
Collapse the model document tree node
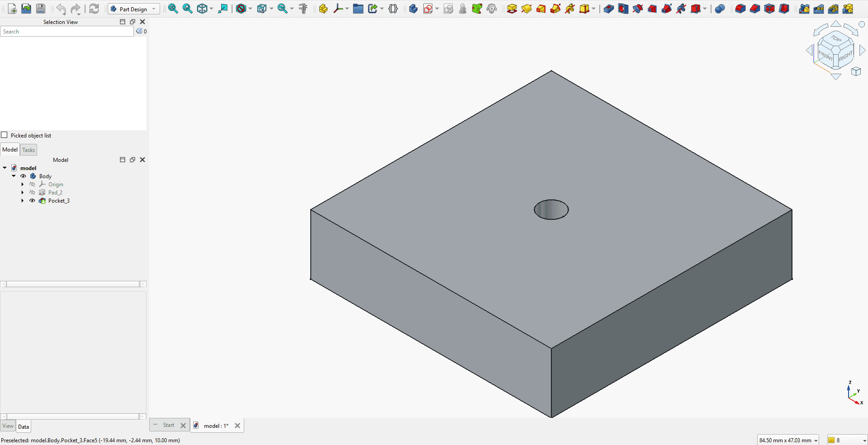click(5, 168)
